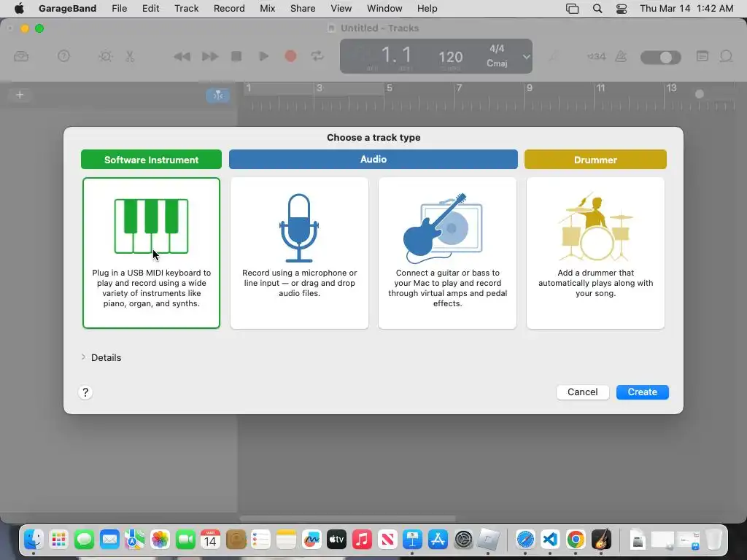Open dialog help with the question mark button
The image size is (747, 560).
(85, 392)
